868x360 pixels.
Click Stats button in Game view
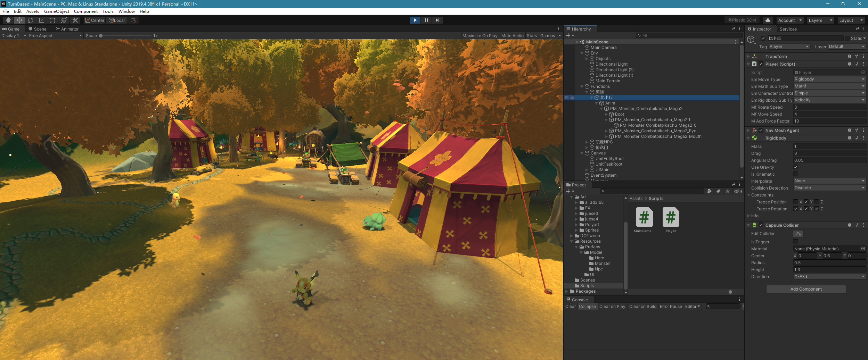(x=532, y=35)
